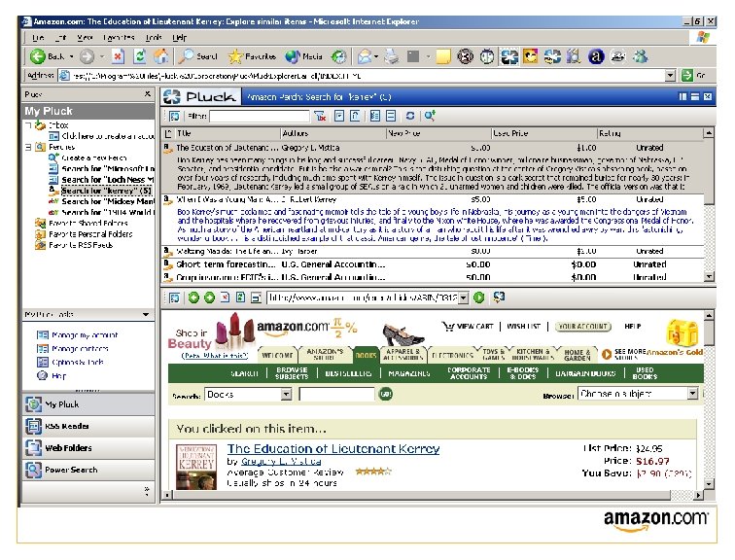Click the add-search magnifier icon in Pluck toolbar
Screen dimensions: 735x560
click(430, 116)
